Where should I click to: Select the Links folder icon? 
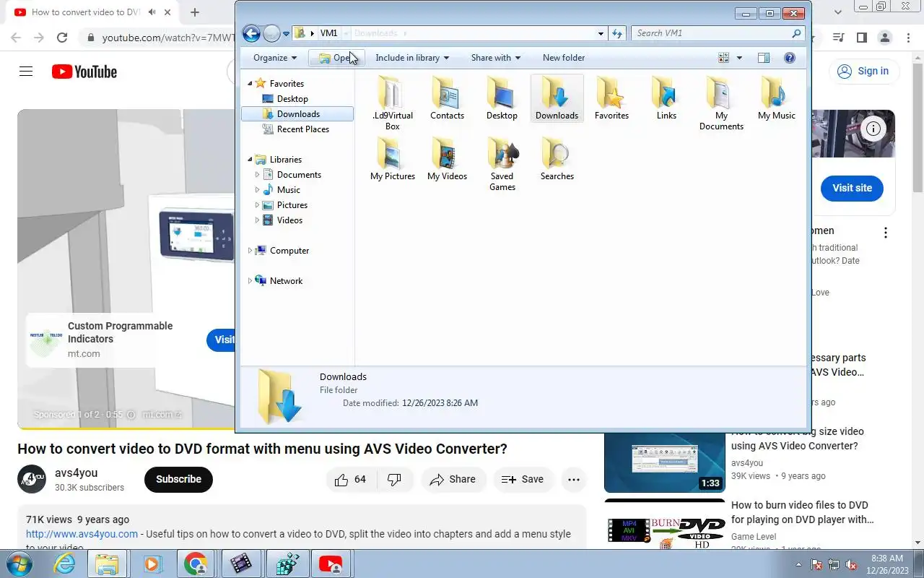pyautogui.click(x=666, y=98)
